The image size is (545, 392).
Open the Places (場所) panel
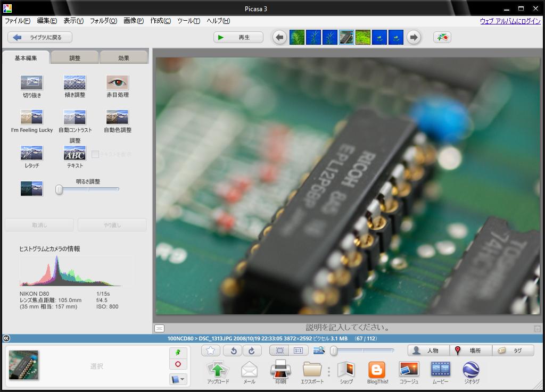pos(471,351)
